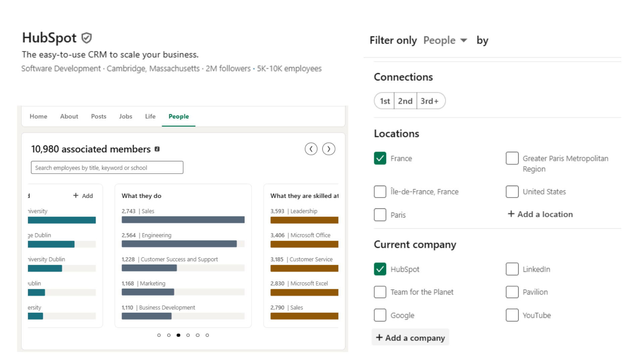Click the 2M followers text
Viewport: 644px width, 362px height.
click(x=228, y=68)
